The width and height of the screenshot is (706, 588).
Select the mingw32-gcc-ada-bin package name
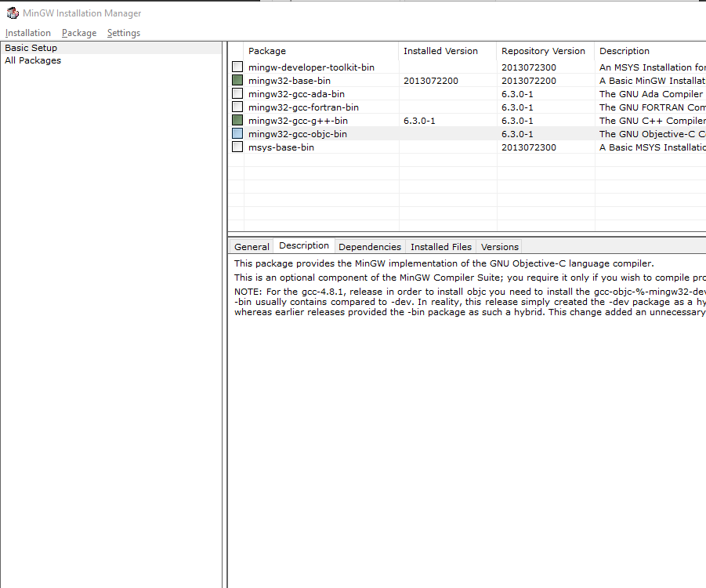(x=296, y=94)
